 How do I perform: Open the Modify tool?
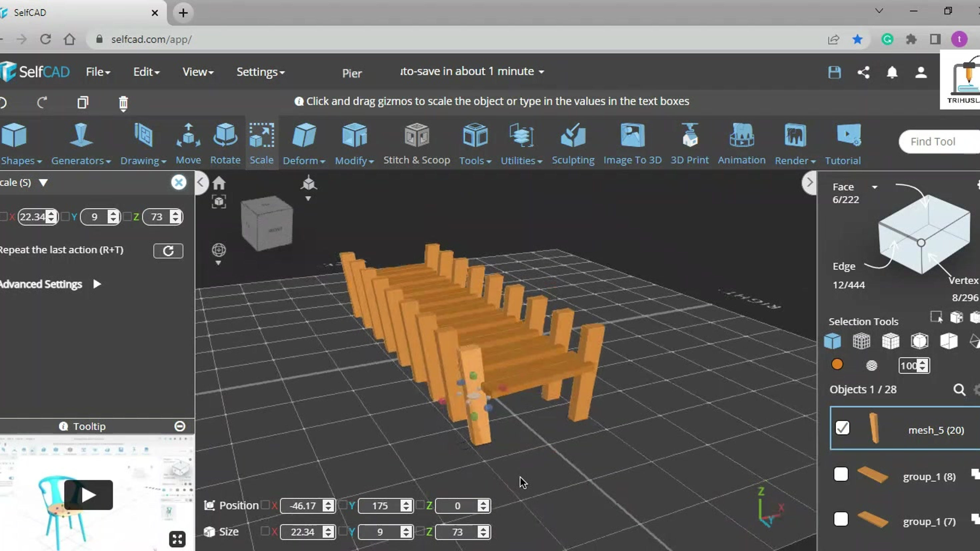tap(354, 144)
